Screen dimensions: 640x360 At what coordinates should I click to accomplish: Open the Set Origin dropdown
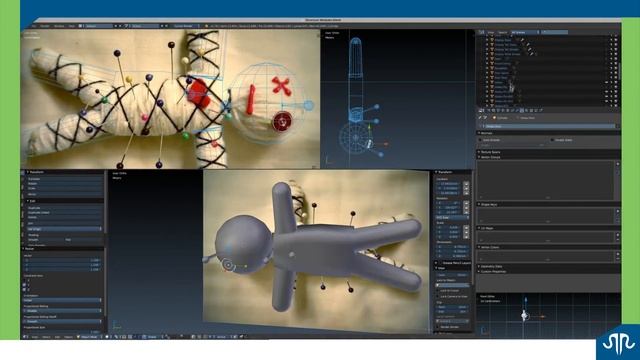pyautogui.click(x=64, y=229)
